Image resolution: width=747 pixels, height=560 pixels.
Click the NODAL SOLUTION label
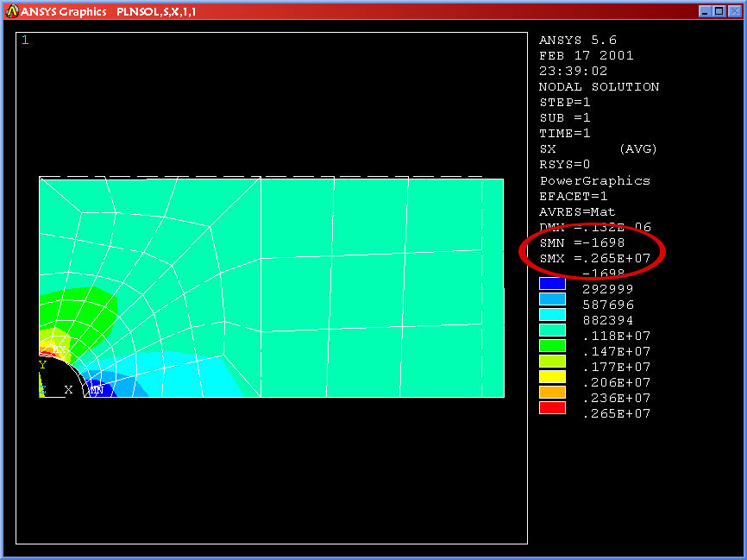[599, 87]
